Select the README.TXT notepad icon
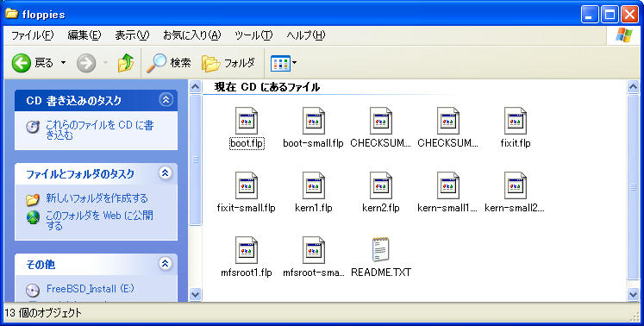The width and height of the screenshot is (644, 326). pyautogui.click(x=381, y=249)
